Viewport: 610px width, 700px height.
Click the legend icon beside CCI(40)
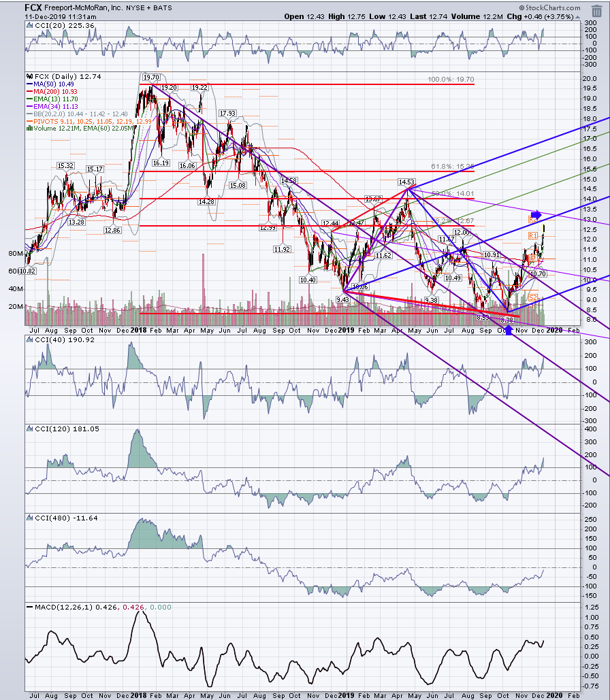click(30, 339)
